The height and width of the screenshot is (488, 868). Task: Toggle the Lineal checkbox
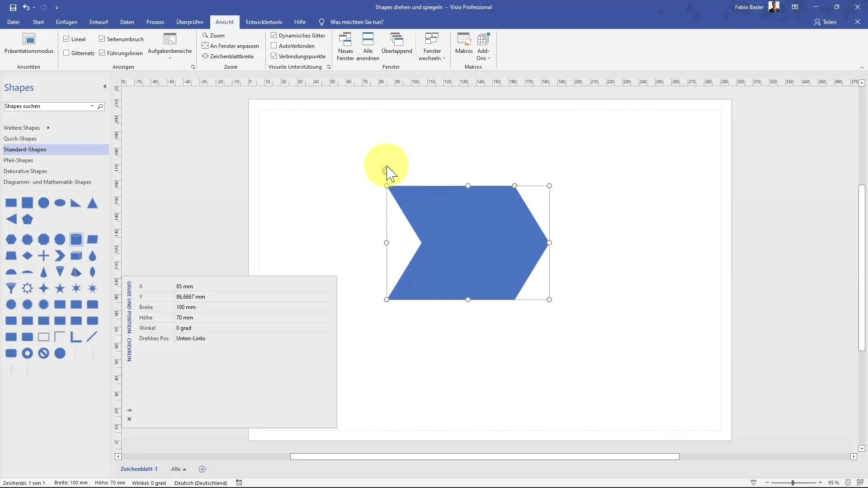tap(66, 39)
